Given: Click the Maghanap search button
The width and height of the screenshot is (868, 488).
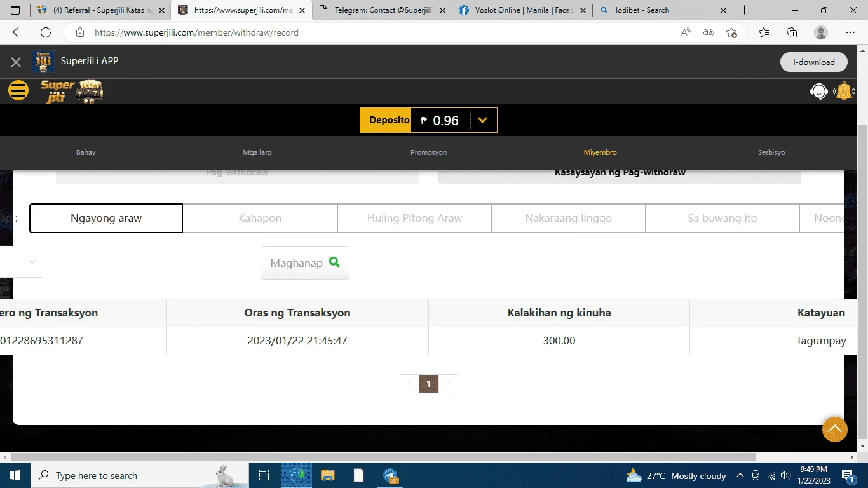Looking at the screenshot, I should (x=305, y=262).
